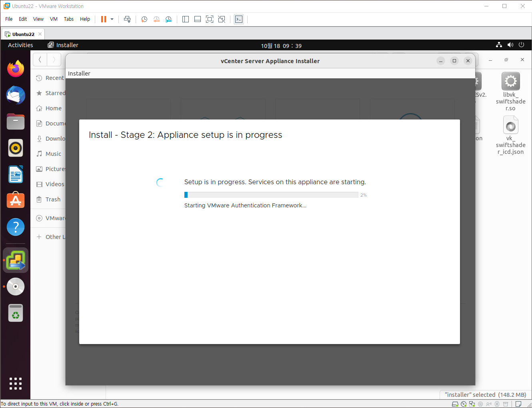The image size is (532, 408).
Task: Enter full screen mode in VMware toolbar
Action: point(210,19)
